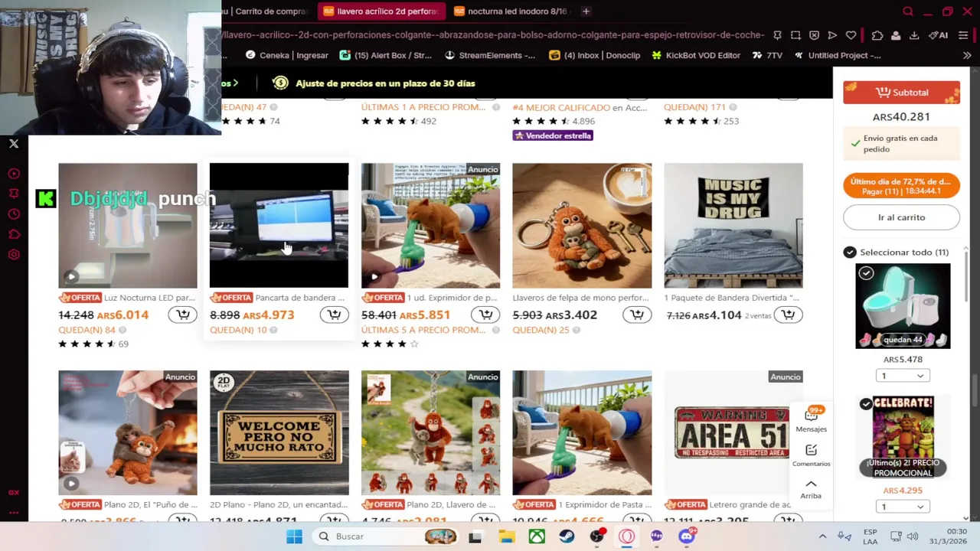Image resolution: width=980 pixels, height=551 pixels.
Task: Uncheck the Celebrate poster cart item
Action: coord(866,404)
